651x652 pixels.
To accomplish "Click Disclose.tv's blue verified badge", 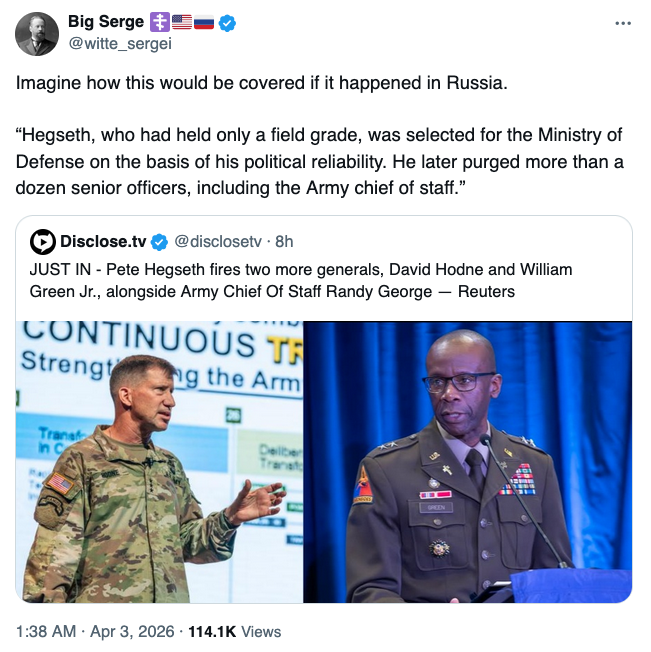I will [159, 242].
